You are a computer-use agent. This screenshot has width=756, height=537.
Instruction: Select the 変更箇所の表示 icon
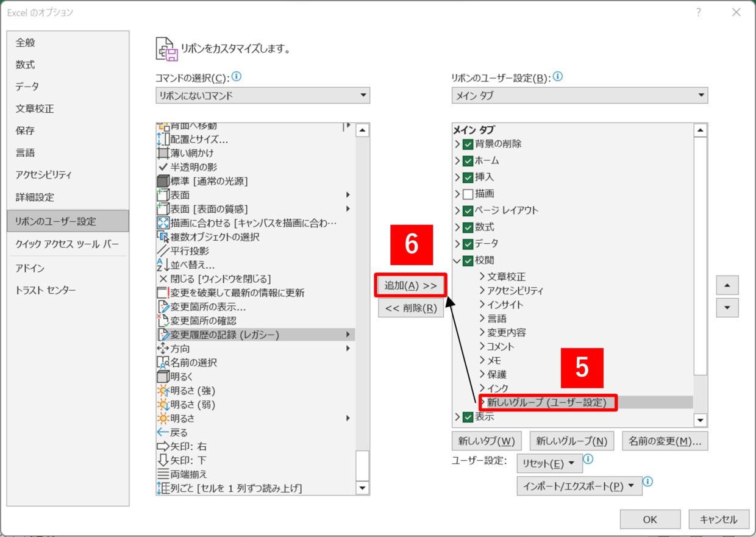163,307
